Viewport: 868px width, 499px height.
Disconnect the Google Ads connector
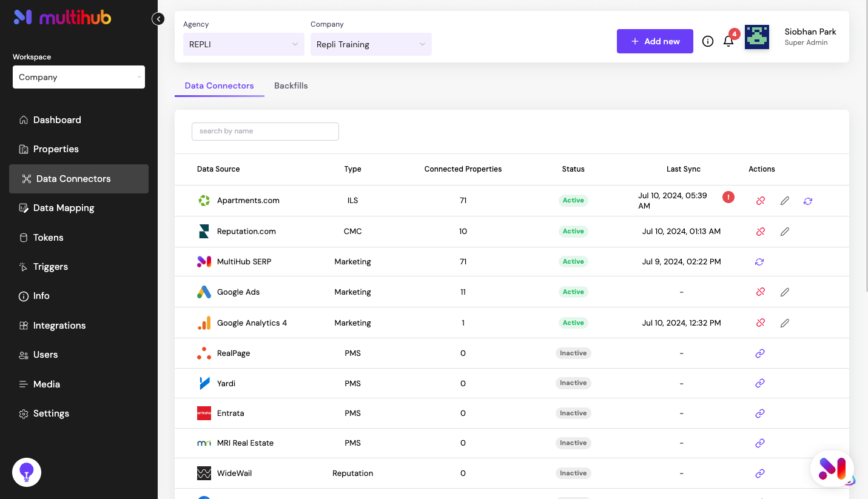pyautogui.click(x=761, y=292)
